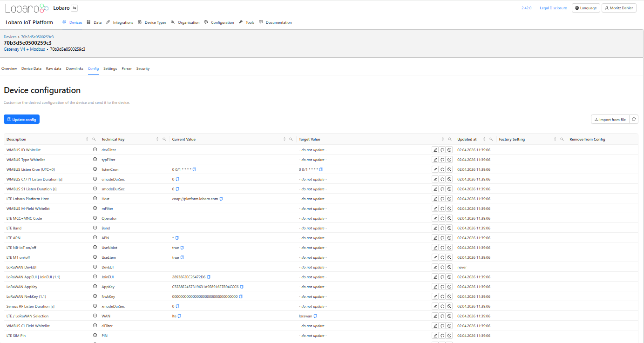The image size is (644, 343).
Task: Sort by Current Value column
Action: [285, 139]
